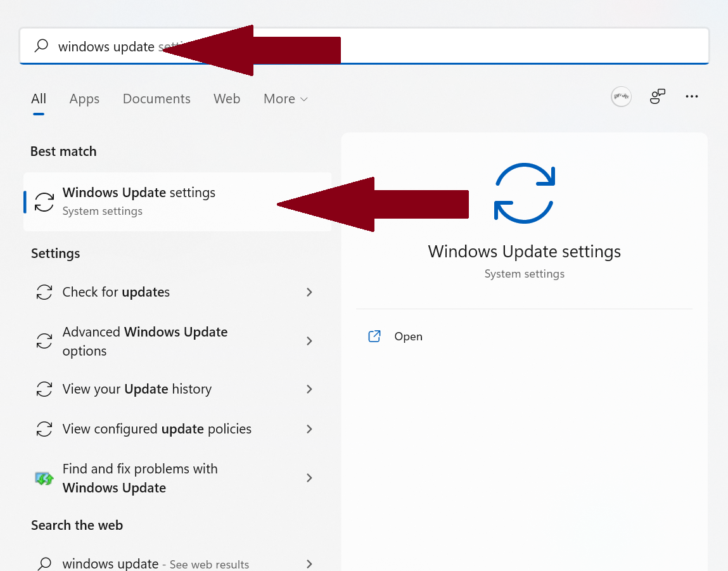Click the Windows Update settings preview title
Viewport: 728px width, 571px height.
tap(524, 251)
